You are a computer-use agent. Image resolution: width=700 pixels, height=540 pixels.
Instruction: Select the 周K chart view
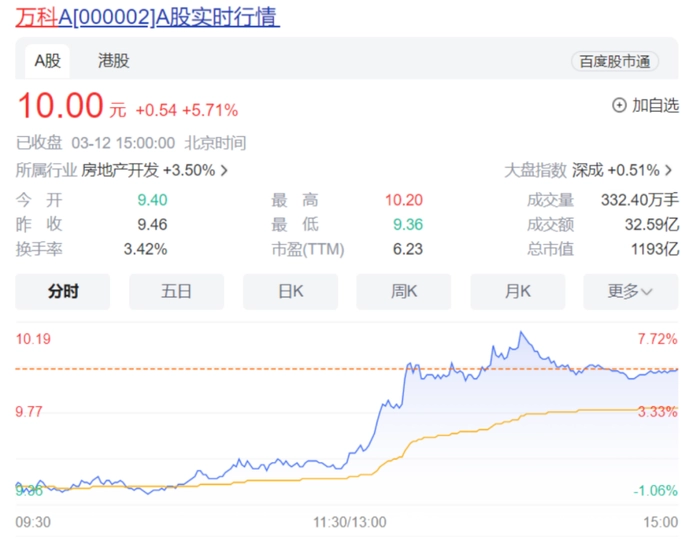404,291
